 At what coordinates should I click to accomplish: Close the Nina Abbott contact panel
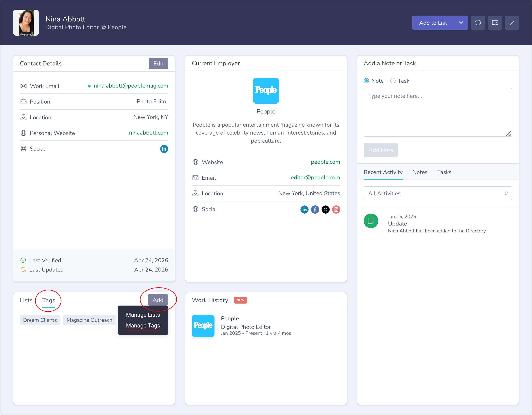(x=512, y=23)
